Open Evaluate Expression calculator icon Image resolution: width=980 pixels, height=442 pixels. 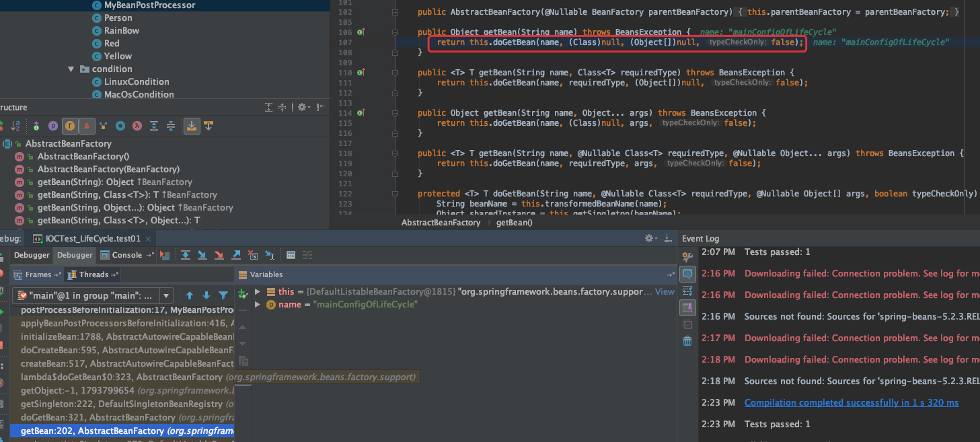point(291,255)
